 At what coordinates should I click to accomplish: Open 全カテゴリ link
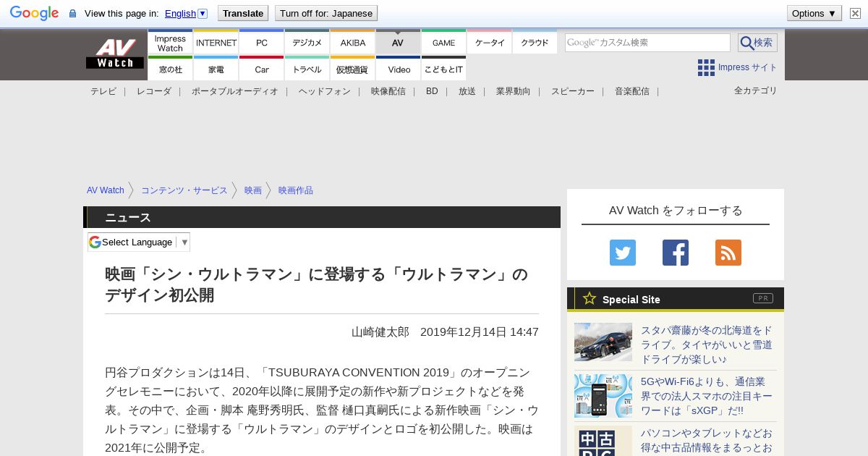pyautogui.click(x=756, y=90)
